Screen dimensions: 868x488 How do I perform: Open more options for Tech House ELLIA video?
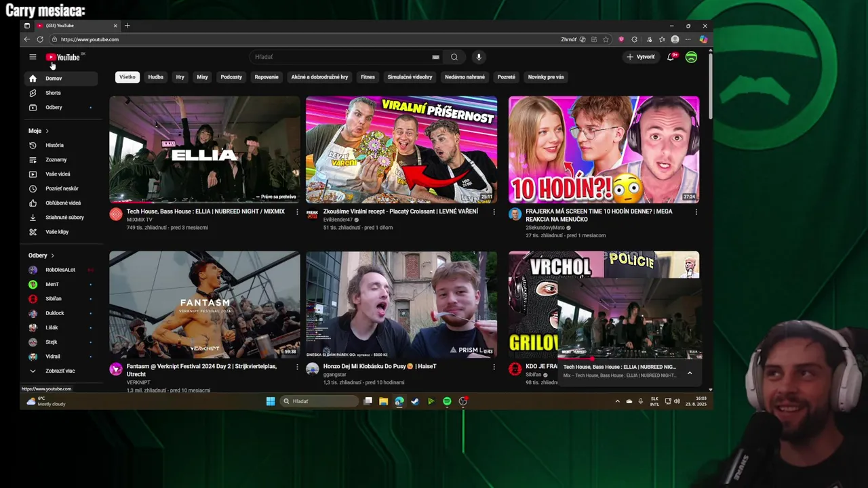point(297,212)
